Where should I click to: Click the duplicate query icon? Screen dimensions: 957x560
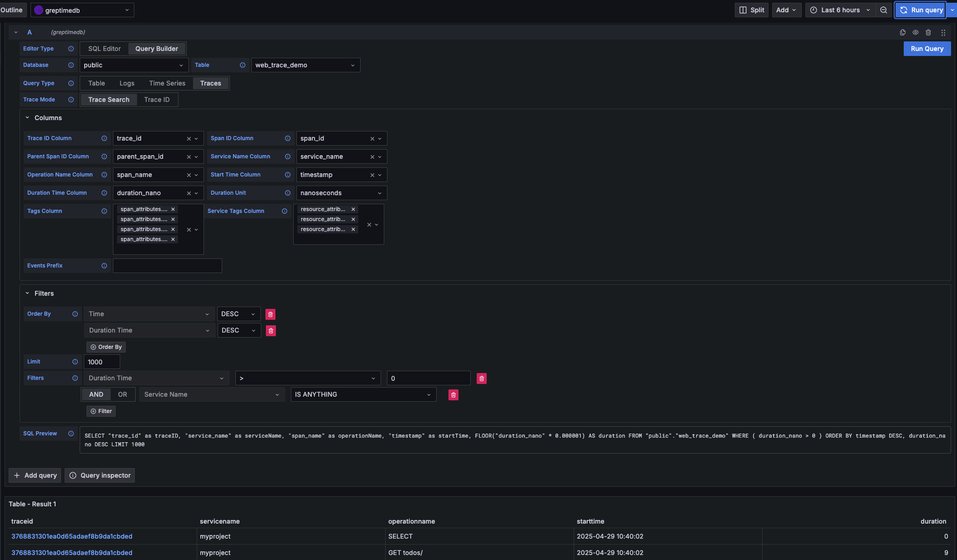tap(902, 32)
